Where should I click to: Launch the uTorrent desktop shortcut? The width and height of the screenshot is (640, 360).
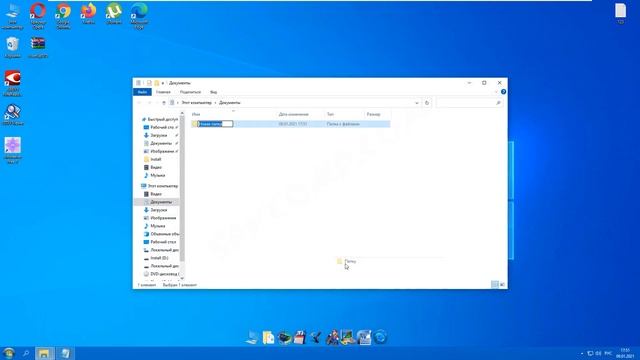coord(113,14)
